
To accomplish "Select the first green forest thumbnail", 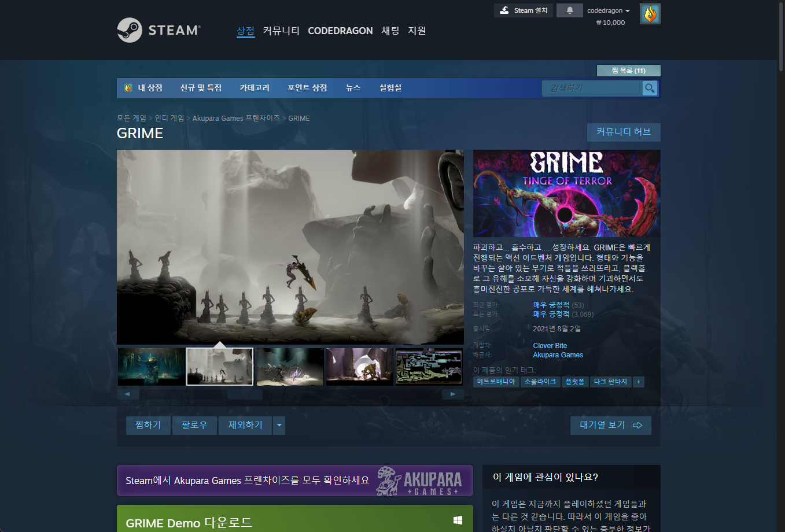I will tap(152, 367).
